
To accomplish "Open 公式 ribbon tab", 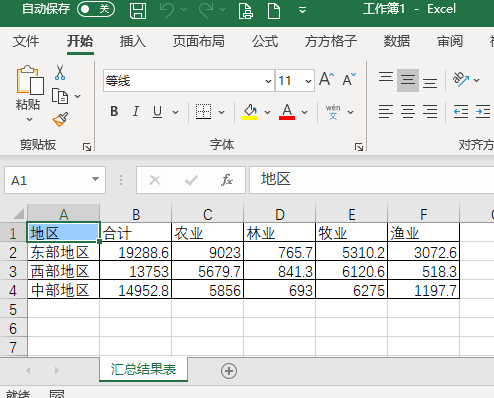I will [265, 41].
